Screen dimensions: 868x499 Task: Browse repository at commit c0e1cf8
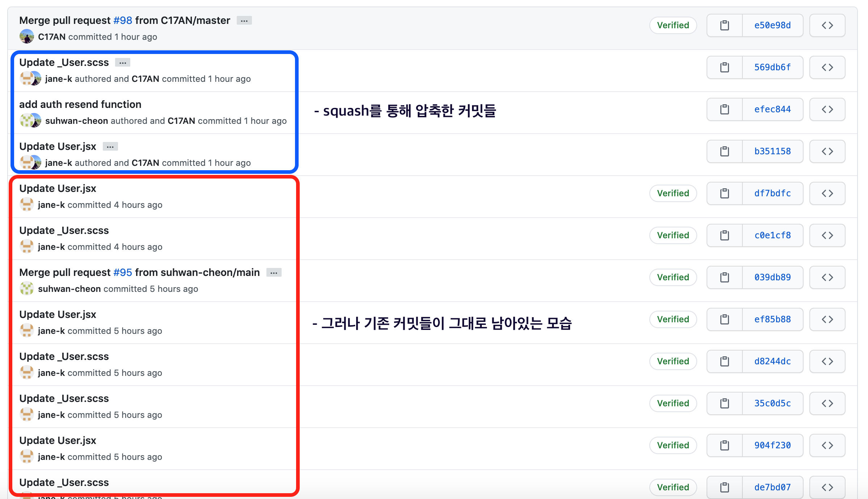[827, 235]
